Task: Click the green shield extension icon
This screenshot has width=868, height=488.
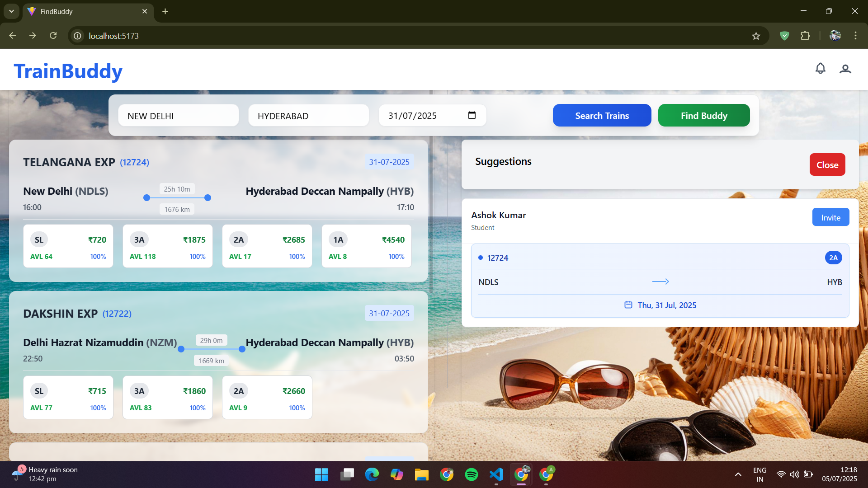Action: [784, 36]
